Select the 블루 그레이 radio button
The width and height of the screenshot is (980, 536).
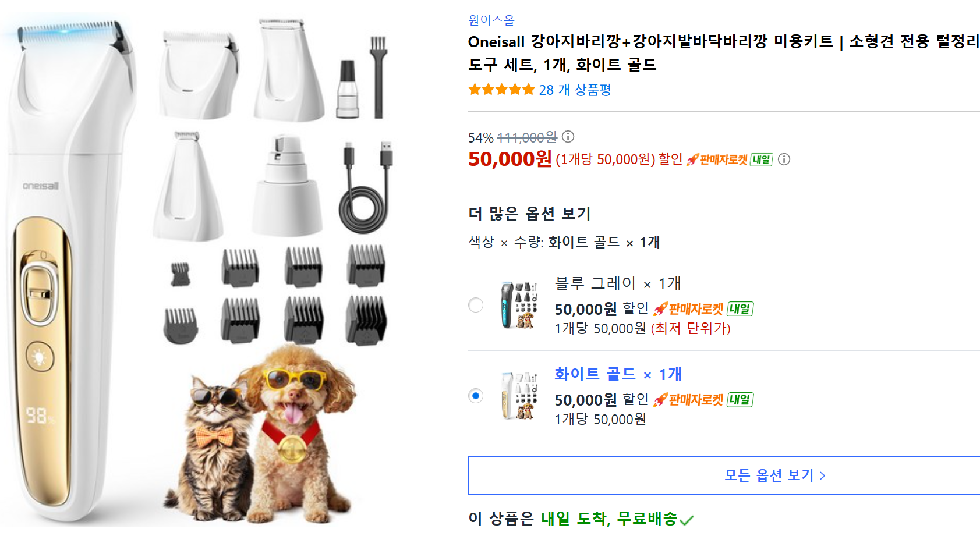[476, 305]
